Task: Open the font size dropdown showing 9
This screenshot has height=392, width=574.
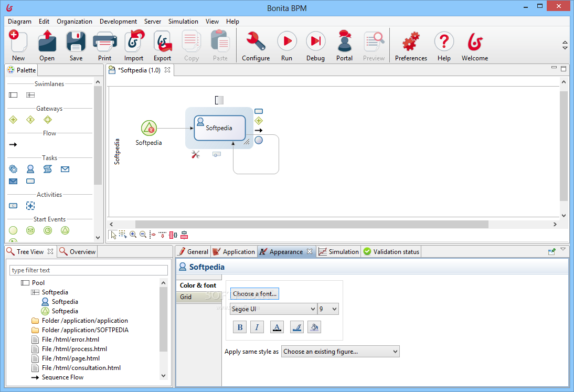Action: click(x=328, y=309)
